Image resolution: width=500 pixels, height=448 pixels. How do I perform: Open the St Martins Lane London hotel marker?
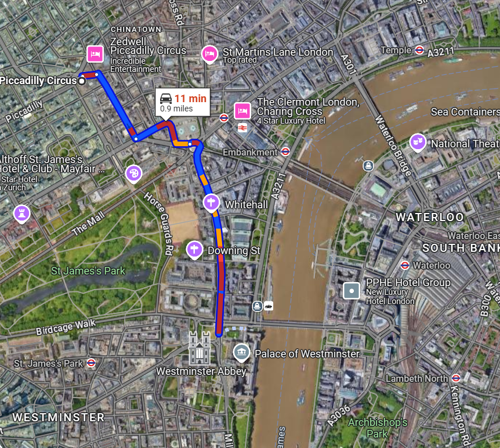209,54
